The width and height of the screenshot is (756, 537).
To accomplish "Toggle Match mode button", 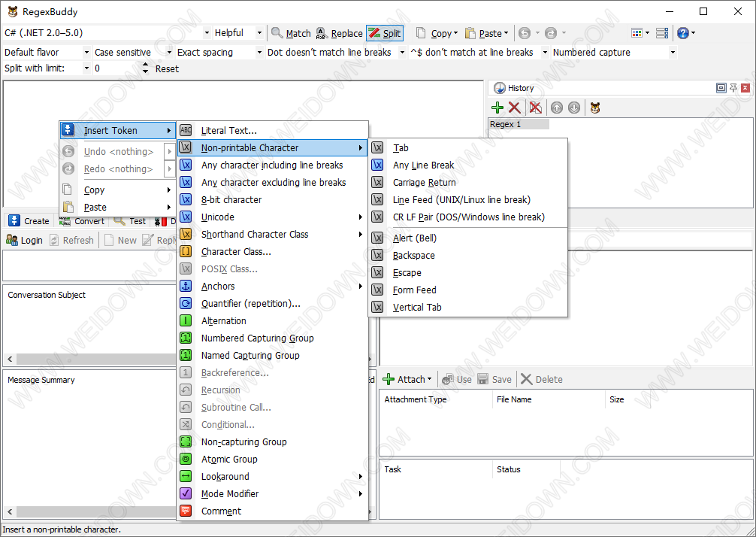I will [292, 33].
